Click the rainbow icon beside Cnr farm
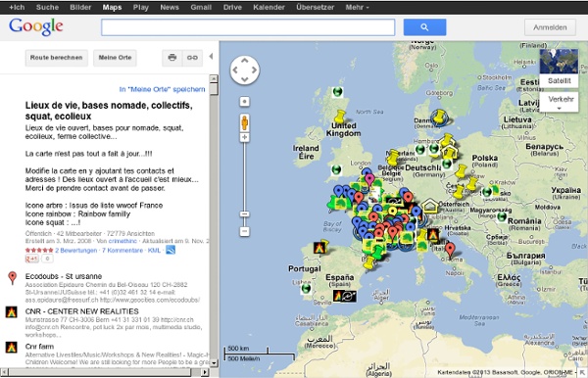This screenshot has width=588, height=378. pos(11,348)
